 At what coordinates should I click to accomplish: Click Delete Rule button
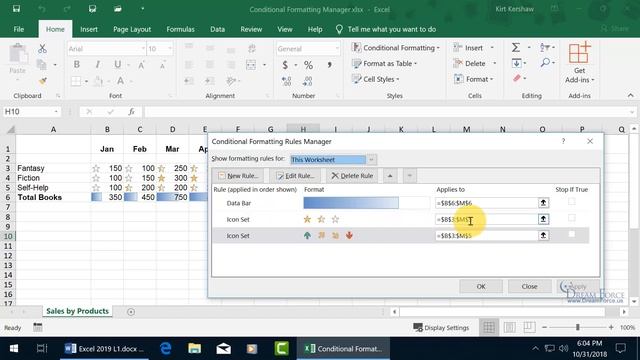[352, 176]
